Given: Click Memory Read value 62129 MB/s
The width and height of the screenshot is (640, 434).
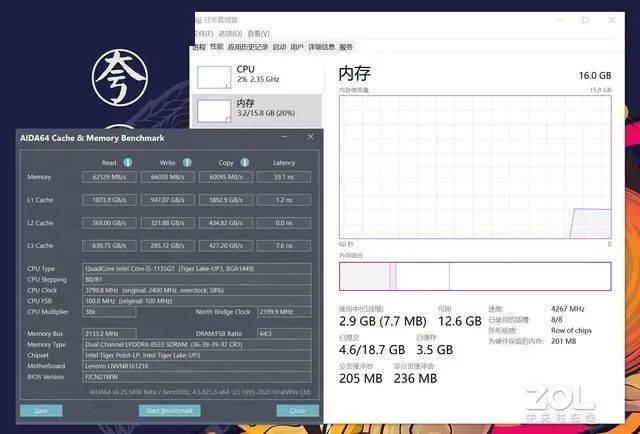Looking at the screenshot, I should coord(109,177).
